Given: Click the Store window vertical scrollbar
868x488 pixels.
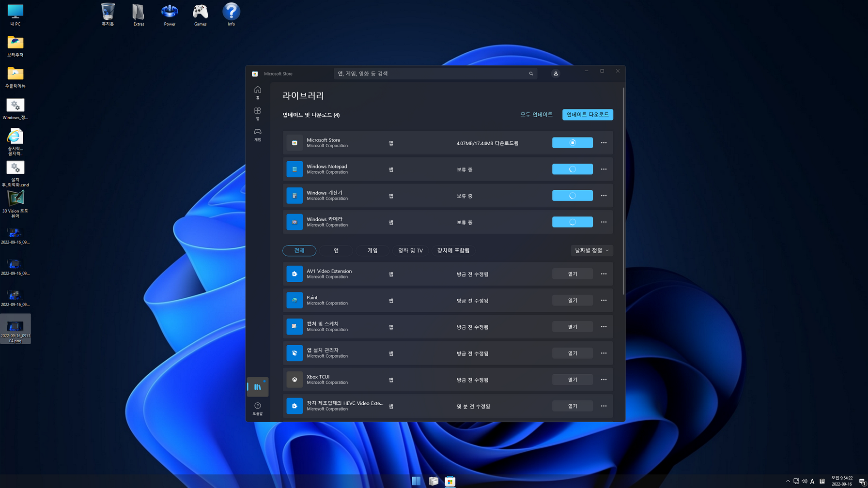Looking at the screenshot, I should point(624,191).
